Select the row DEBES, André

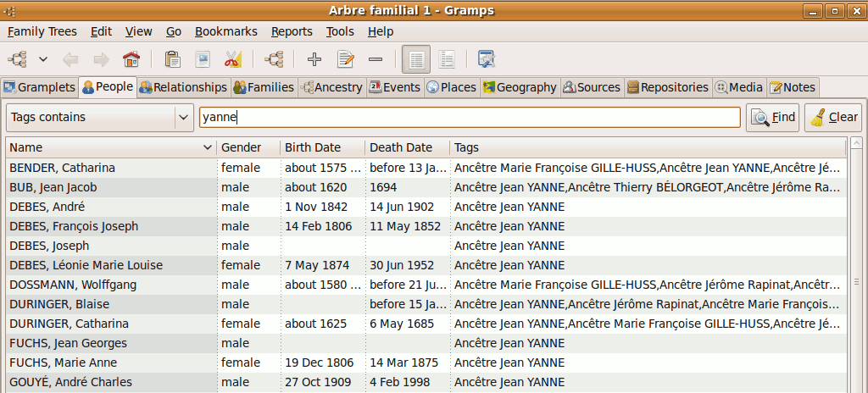[426, 207]
